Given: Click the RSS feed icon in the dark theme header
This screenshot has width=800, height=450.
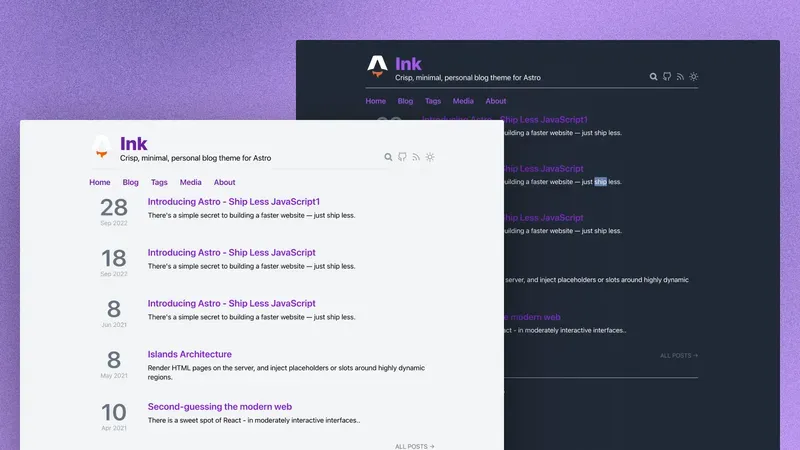Looking at the screenshot, I should 680,76.
